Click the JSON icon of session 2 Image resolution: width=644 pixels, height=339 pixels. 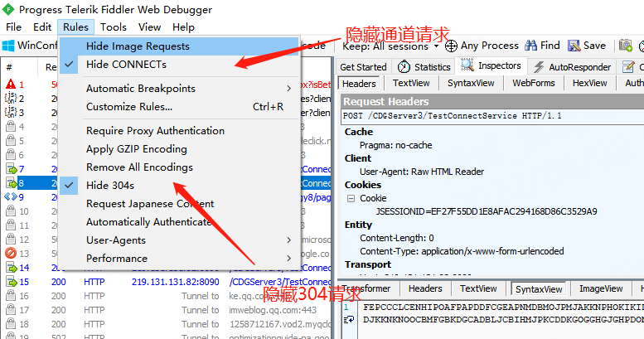[x=11, y=99]
